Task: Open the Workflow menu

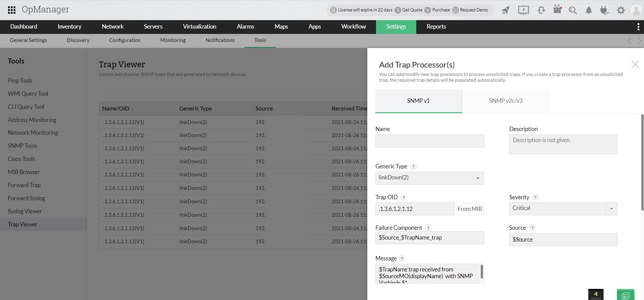Action: [x=354, y=27]
